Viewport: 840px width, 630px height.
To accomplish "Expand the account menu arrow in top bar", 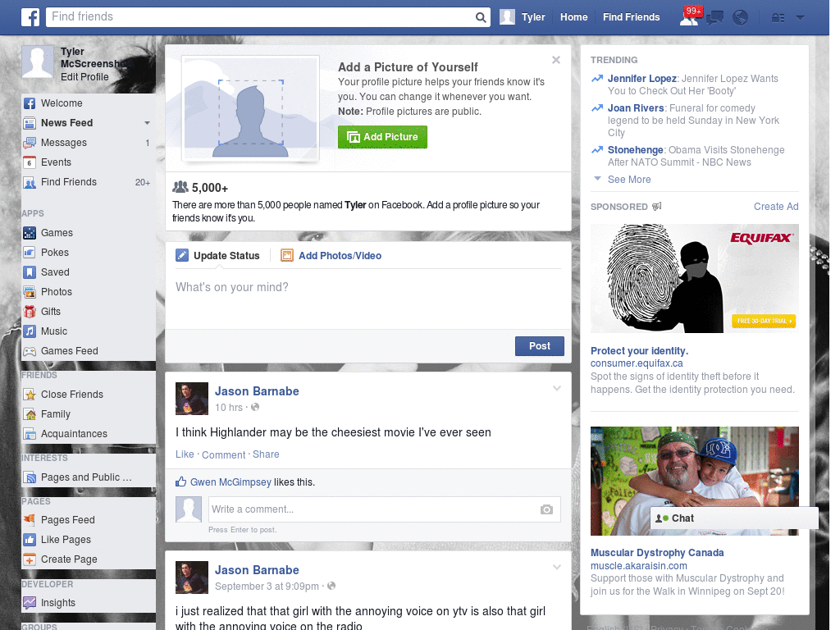I will click(800, 17).
